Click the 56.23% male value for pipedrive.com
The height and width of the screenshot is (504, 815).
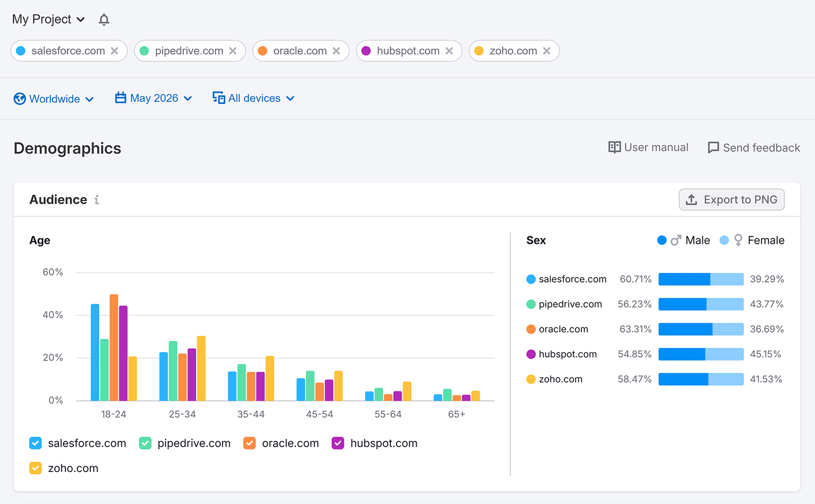point(635,304)
